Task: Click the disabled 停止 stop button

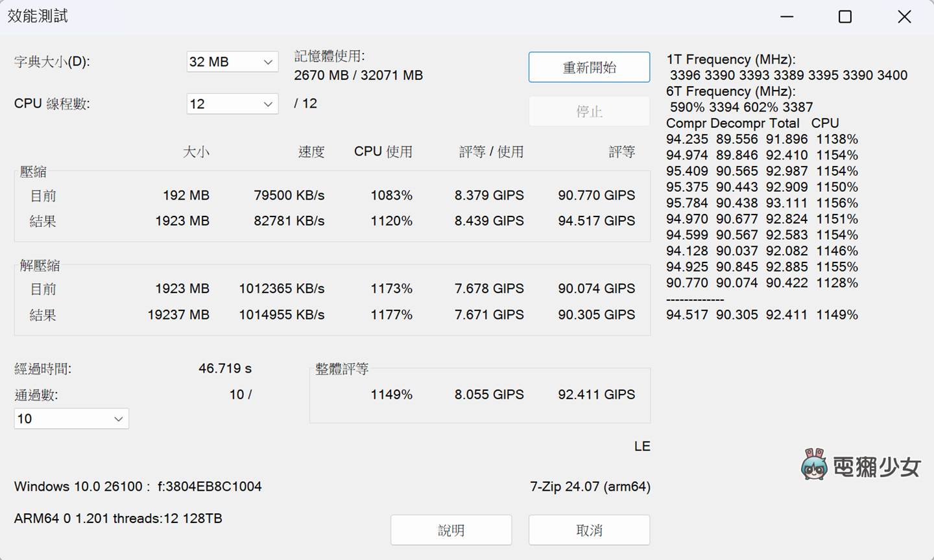Action: point(589,111)
